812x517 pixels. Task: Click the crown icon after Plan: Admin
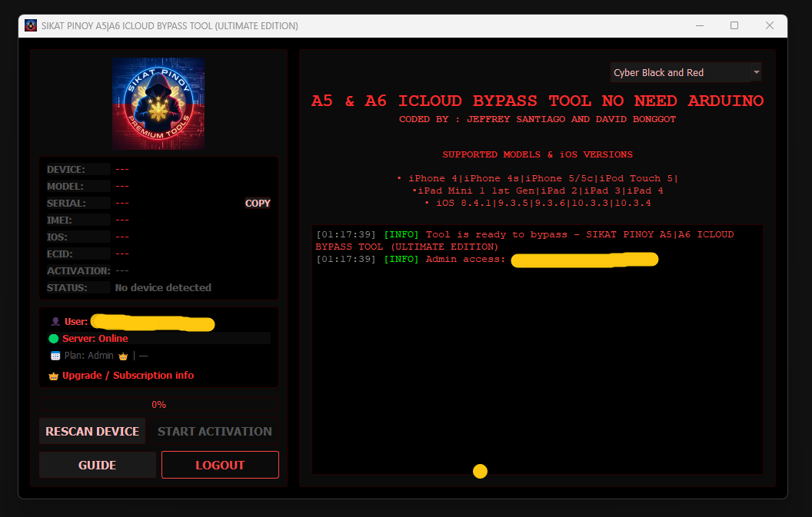123,356
